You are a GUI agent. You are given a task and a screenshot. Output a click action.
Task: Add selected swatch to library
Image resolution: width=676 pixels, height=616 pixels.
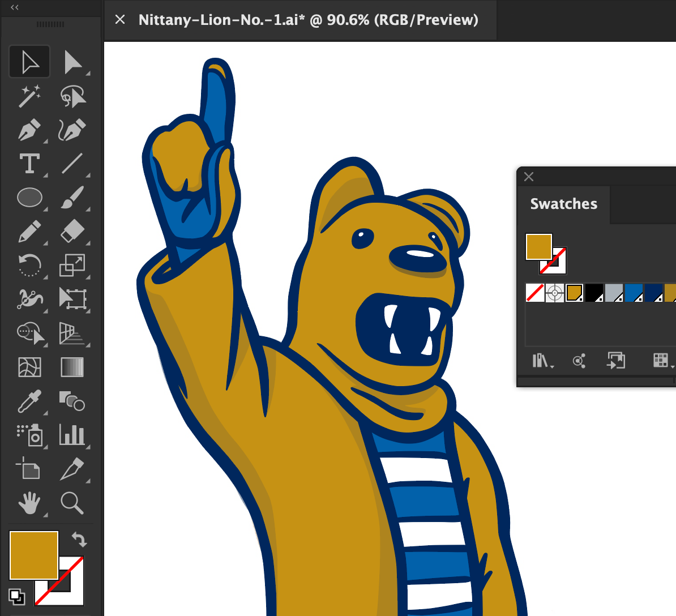[x=616, y=361]
